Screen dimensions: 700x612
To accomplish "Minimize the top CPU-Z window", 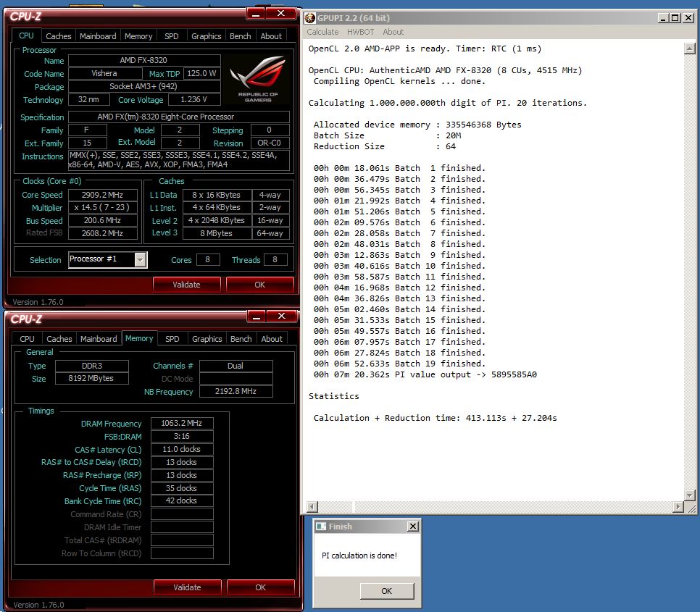I will 256,14.
